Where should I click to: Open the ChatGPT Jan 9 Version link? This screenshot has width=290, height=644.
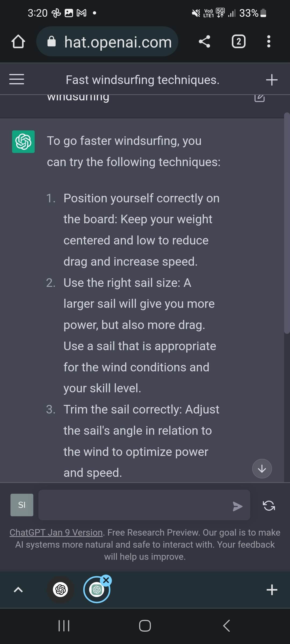[x=56, y=532]
